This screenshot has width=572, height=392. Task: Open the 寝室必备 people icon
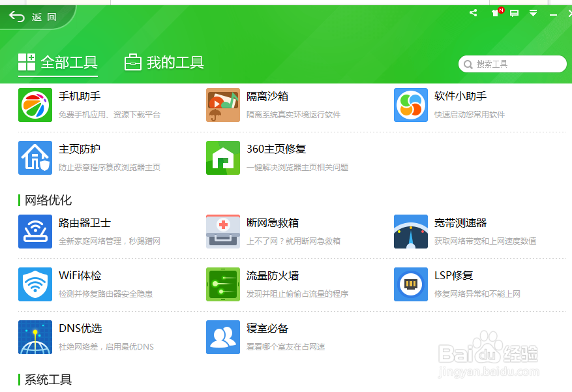(223, 337)
